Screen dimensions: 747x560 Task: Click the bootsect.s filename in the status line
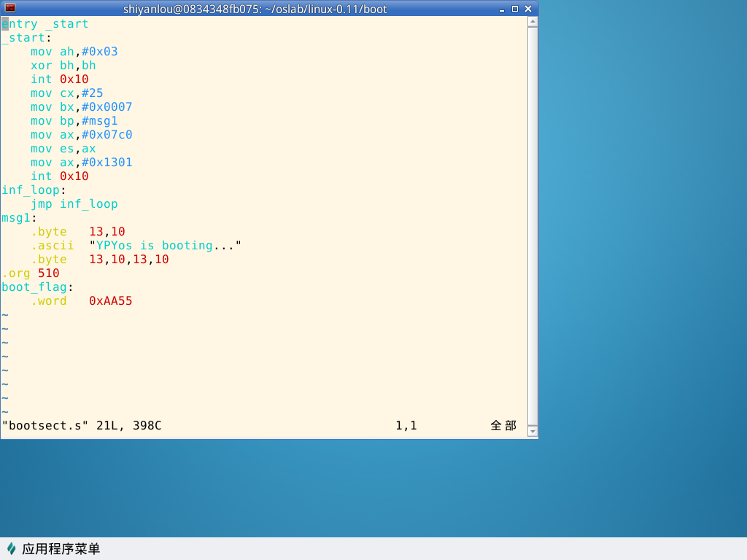pyautogui.click(x=40, y=425)
